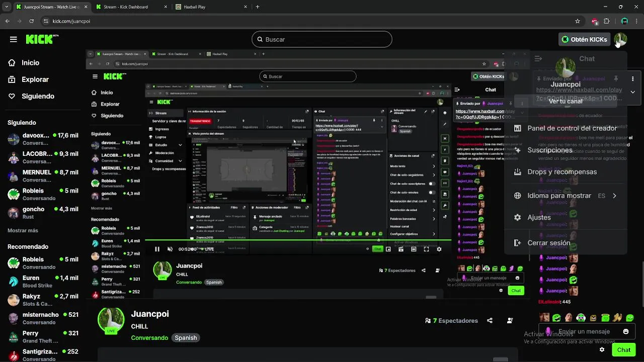Click the mute icon in the streamed video player

(170, 249)
